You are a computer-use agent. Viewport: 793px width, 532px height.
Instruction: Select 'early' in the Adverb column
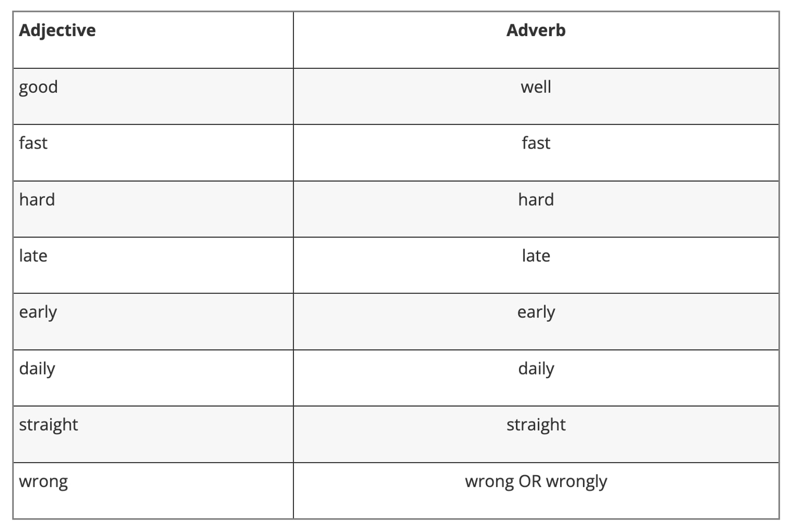[x=536, y=313]
